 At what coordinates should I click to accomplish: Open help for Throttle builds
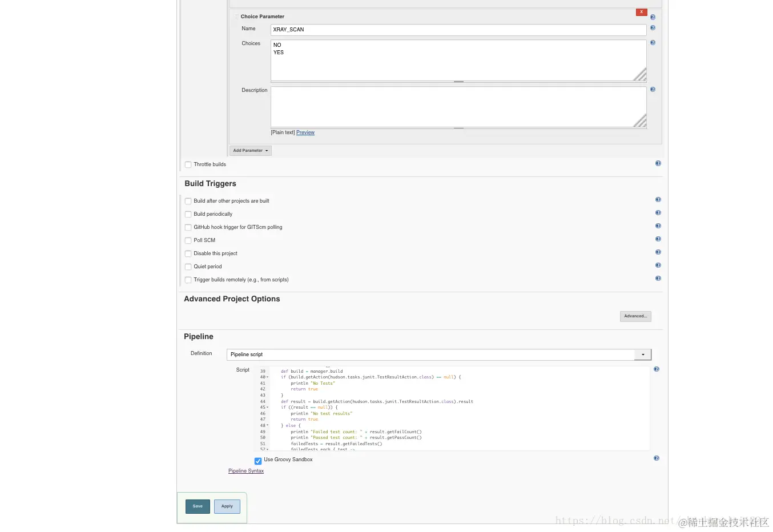pos(658,163)
